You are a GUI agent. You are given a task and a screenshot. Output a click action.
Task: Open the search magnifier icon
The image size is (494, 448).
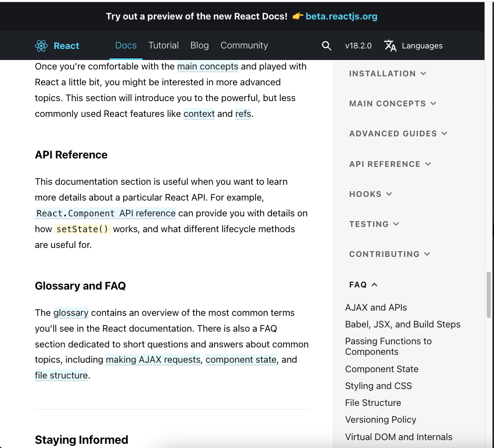pyautogui.click(x=327, y=46)
